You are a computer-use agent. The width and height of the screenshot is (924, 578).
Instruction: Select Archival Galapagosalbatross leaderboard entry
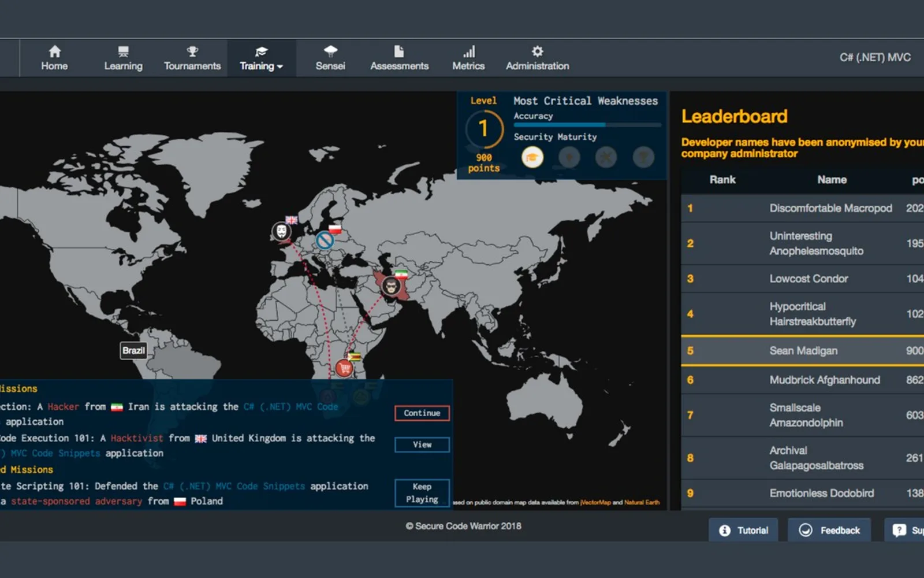coord(803,458)
